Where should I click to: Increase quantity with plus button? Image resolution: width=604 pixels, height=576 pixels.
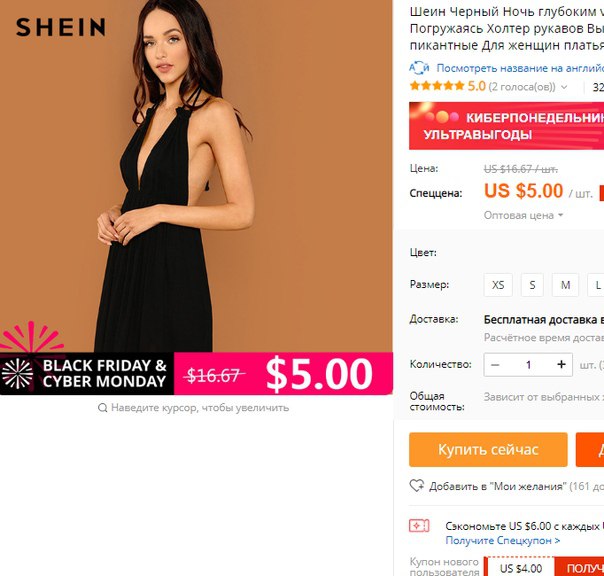tap(561, 364)
